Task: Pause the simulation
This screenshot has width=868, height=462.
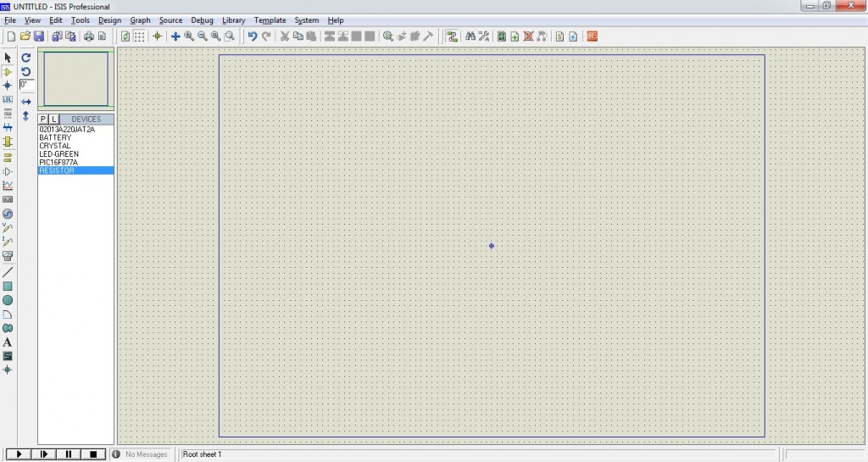Action: (x=68, y=454)
